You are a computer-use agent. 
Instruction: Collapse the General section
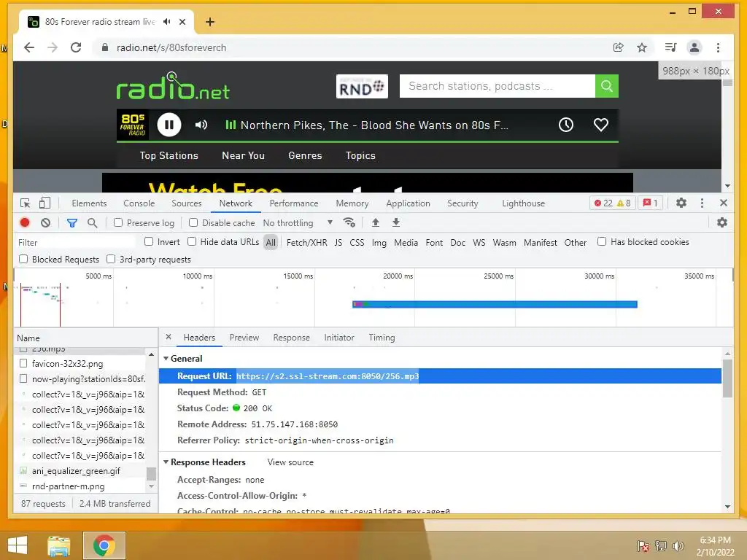tap(166, 359)
